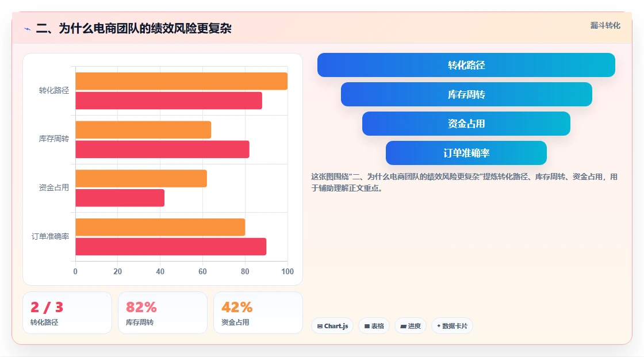Click the lightning icon beside the section title

(x=28, y=29)
